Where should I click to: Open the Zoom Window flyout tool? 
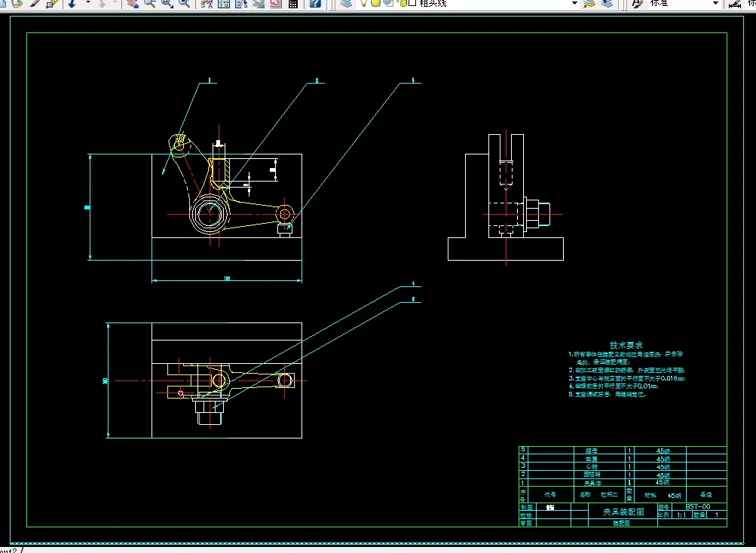(167, 3)
